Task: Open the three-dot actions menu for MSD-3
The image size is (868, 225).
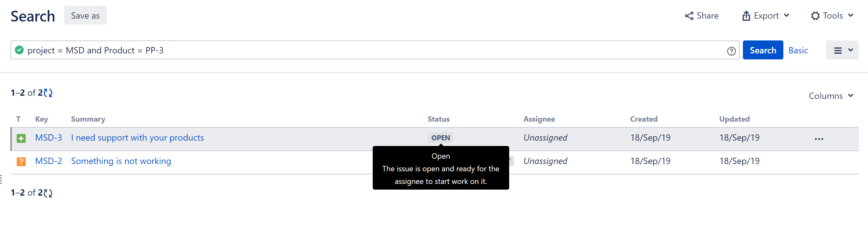Action: click(818, 139)
